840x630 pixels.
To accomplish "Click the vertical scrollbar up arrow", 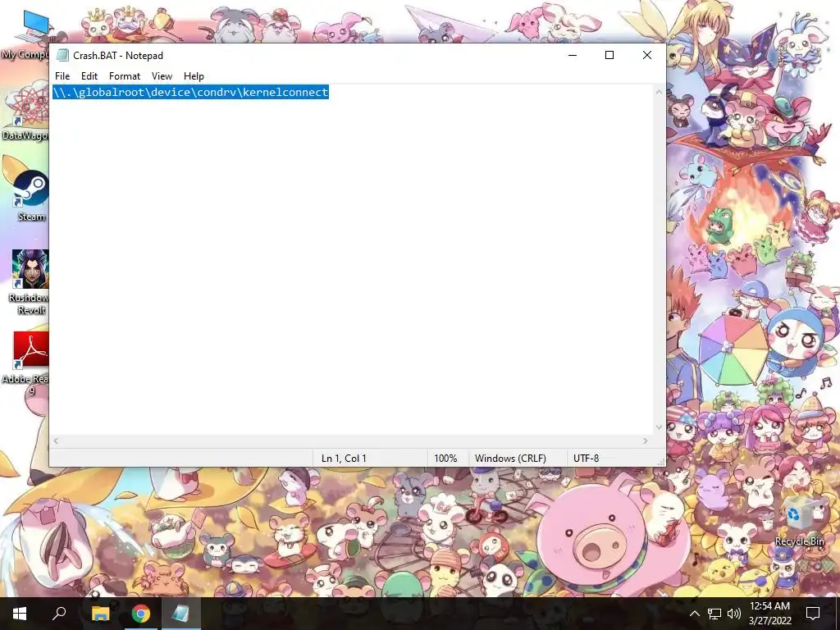I will [x=659, y=92].
